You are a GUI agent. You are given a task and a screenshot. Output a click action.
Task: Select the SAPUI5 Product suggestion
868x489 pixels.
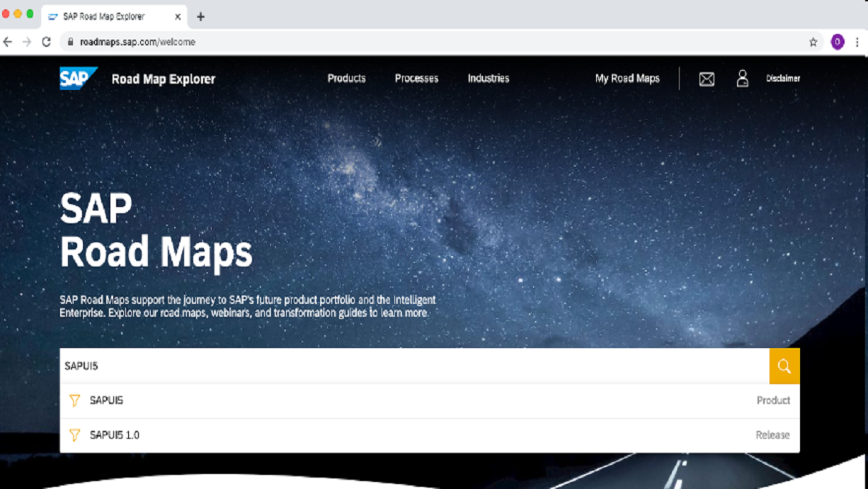click(x=430, y=401)
